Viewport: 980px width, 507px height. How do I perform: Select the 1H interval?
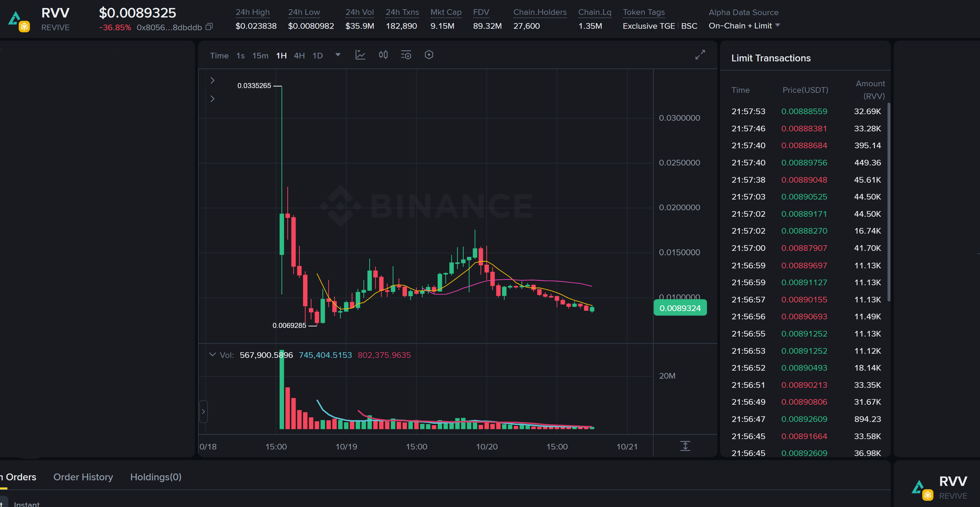pyautogui.click(x=281, y=55)
